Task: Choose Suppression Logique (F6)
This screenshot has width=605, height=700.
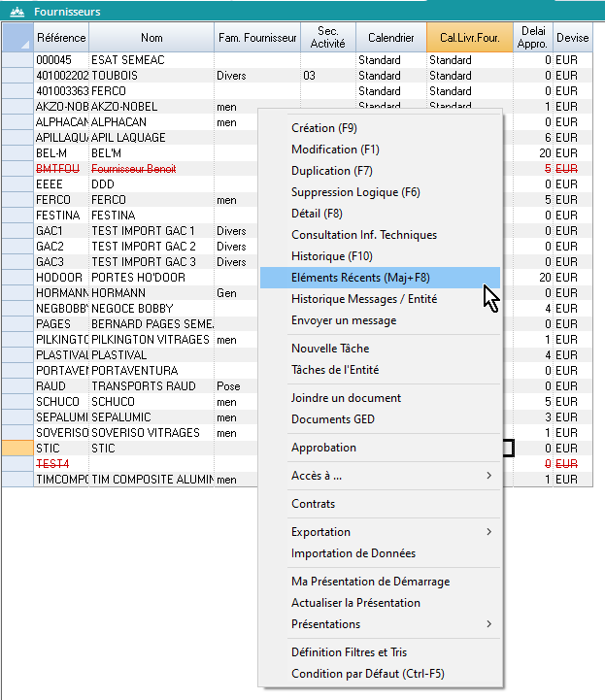Action: [x=355, y=192]
